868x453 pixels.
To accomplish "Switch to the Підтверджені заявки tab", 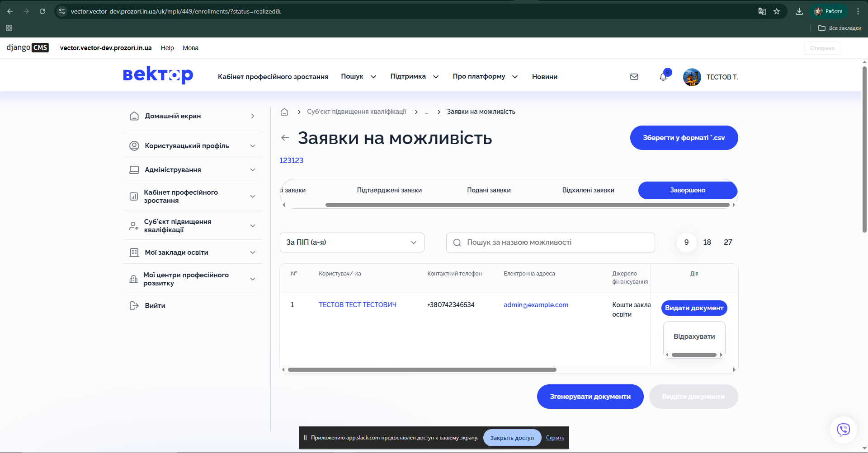I will tap(389, 190).
